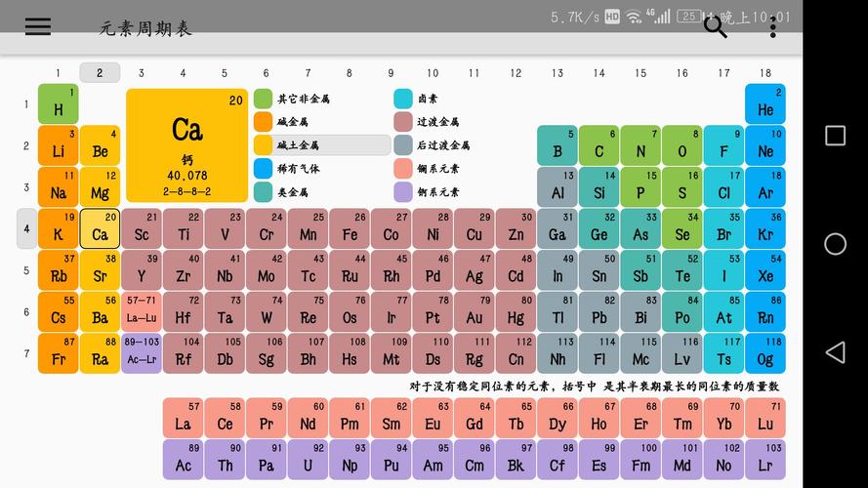Highlight the 卤素 legend entry
Screen dimensions: 868x488
[416, 99]
